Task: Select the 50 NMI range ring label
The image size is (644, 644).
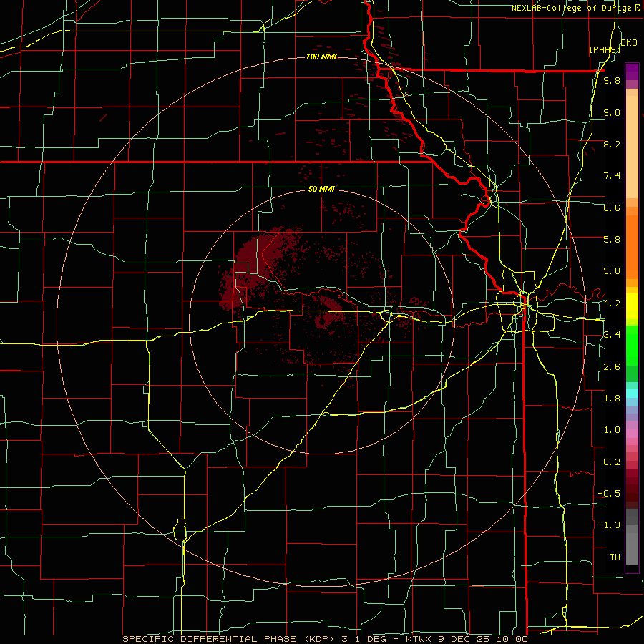Action: (x=321, y=189)
